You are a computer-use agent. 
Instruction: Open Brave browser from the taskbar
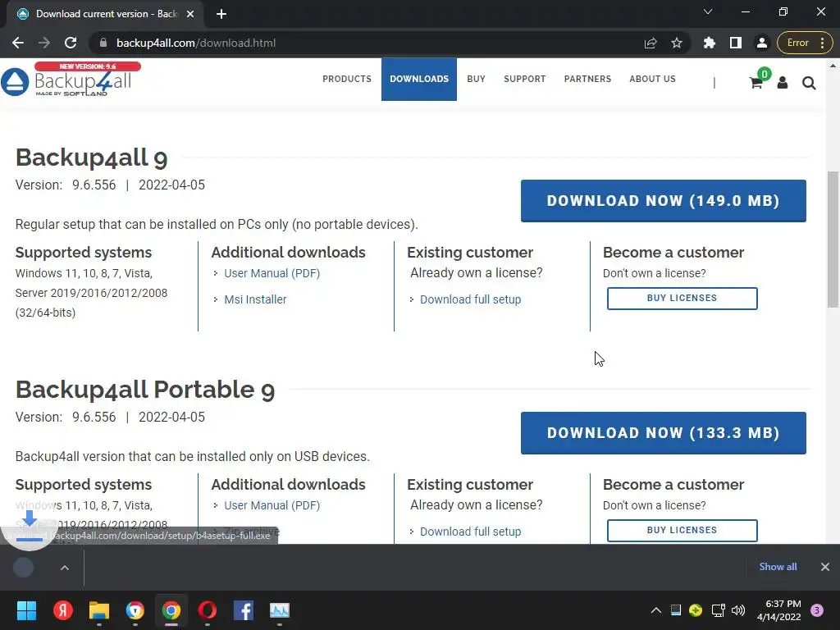(x=135, y=610)
